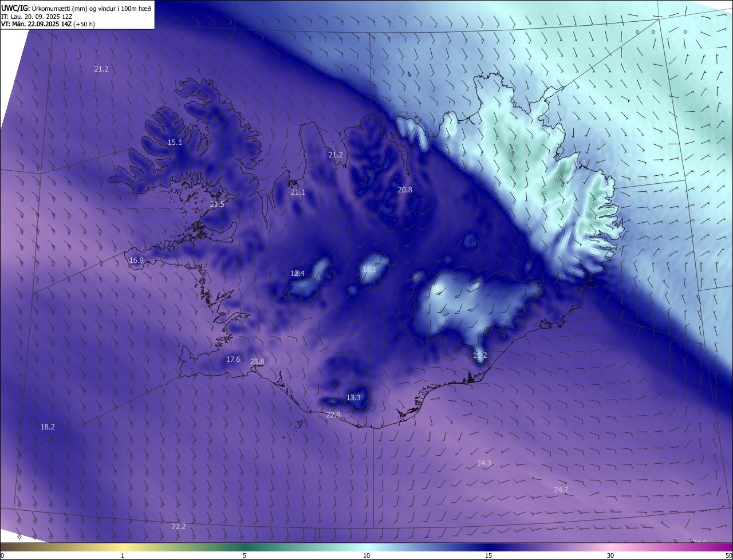Click the 21.1 value on the map
Screen dimensions: 733x560
click(298, 192)
